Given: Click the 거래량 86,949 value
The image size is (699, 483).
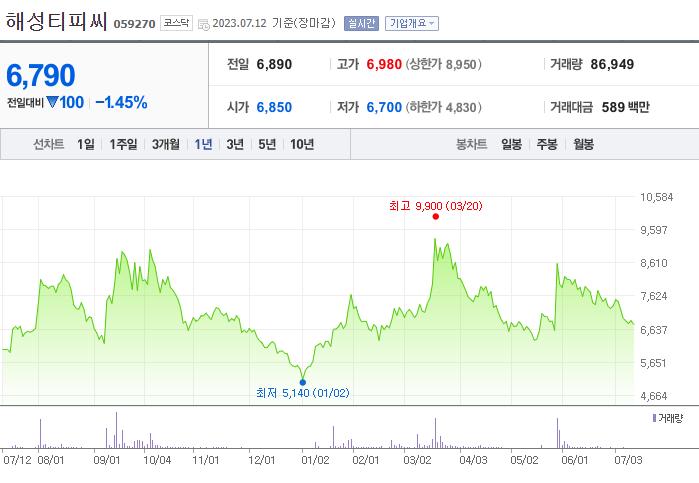Looking at the screenshot, I should [x=612, y=64].
